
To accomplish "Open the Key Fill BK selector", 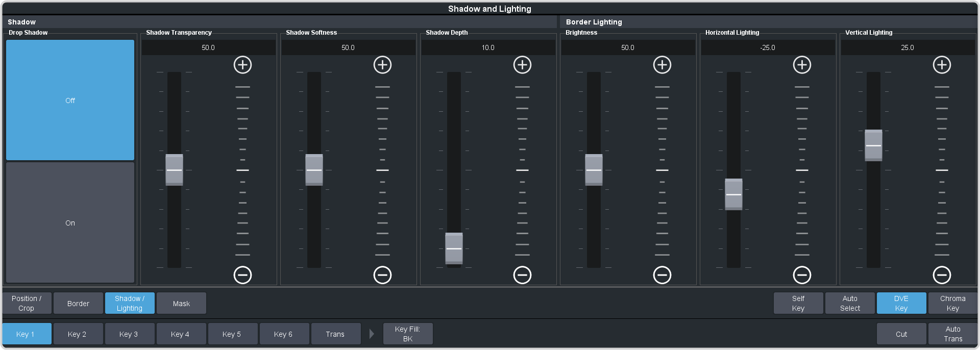I will [x=407, y=334].
